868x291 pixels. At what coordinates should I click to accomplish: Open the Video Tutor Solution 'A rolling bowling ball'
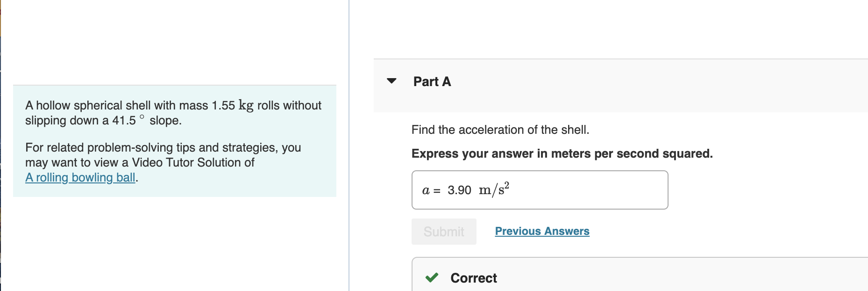tap(80, 177)
